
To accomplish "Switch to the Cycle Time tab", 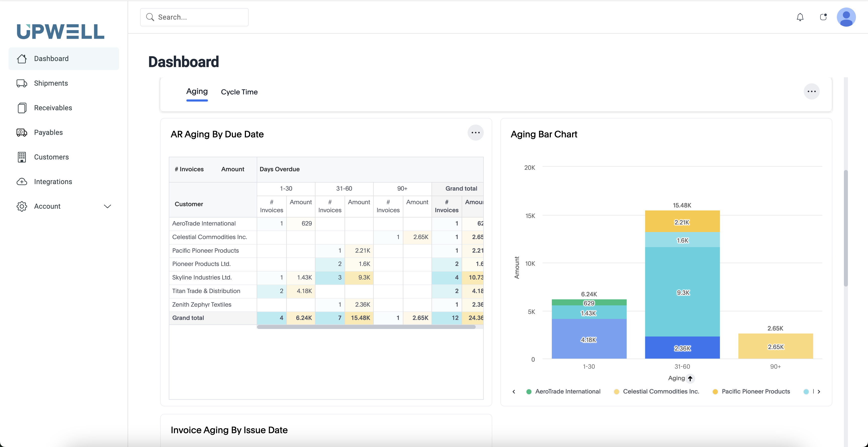I will pyautogui.click(x=239, y=92).
